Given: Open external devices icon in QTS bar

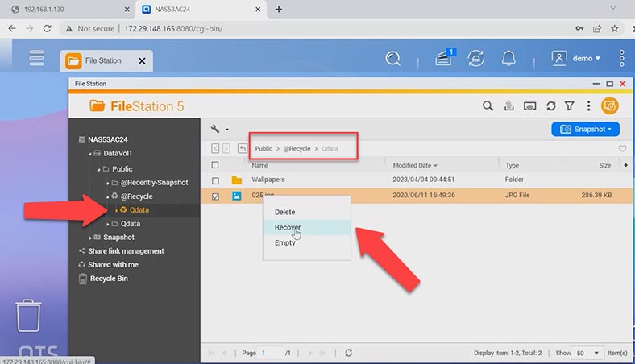Looking at the screenshot, I should click(475, 58).
